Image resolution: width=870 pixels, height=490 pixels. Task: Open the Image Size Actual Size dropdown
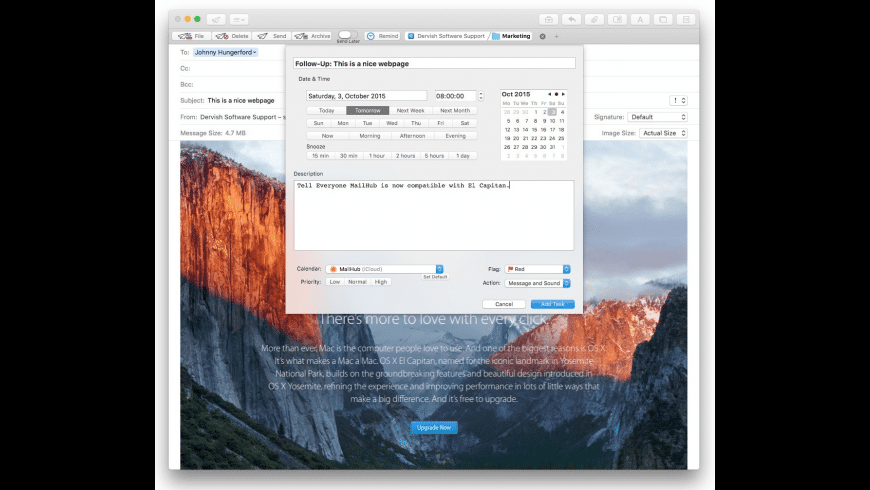664,133
